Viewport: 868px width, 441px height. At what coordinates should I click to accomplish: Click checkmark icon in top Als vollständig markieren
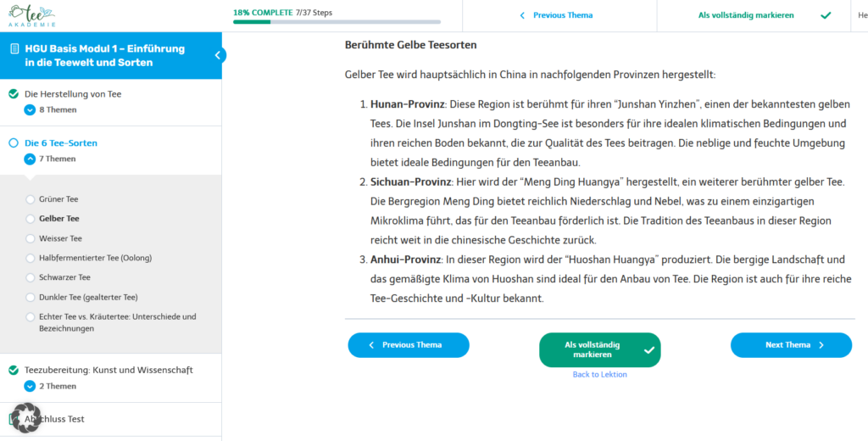(x=826, y=15)
